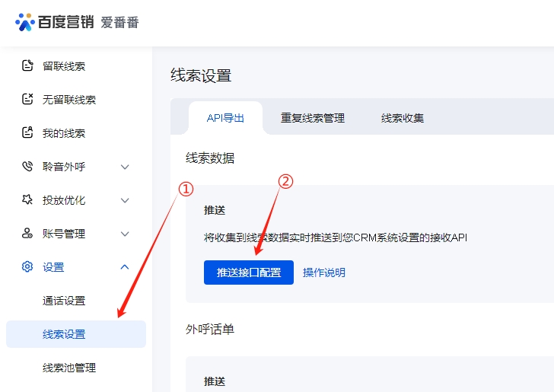Open the 操作说明 link
The image size is (554, 392).
[323, 272]
